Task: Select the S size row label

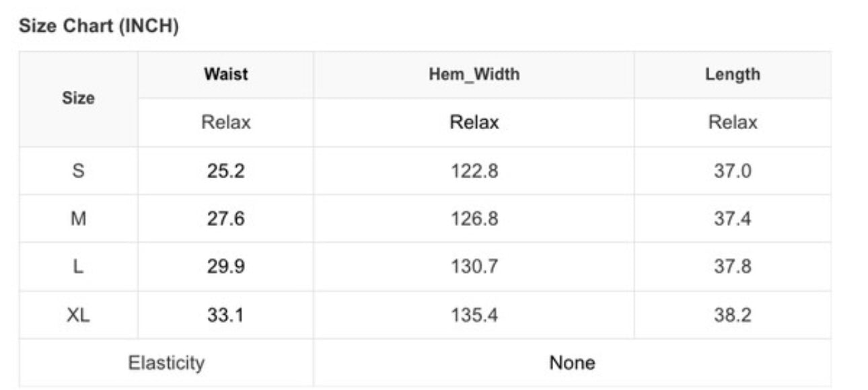Action: coord(79,171)
